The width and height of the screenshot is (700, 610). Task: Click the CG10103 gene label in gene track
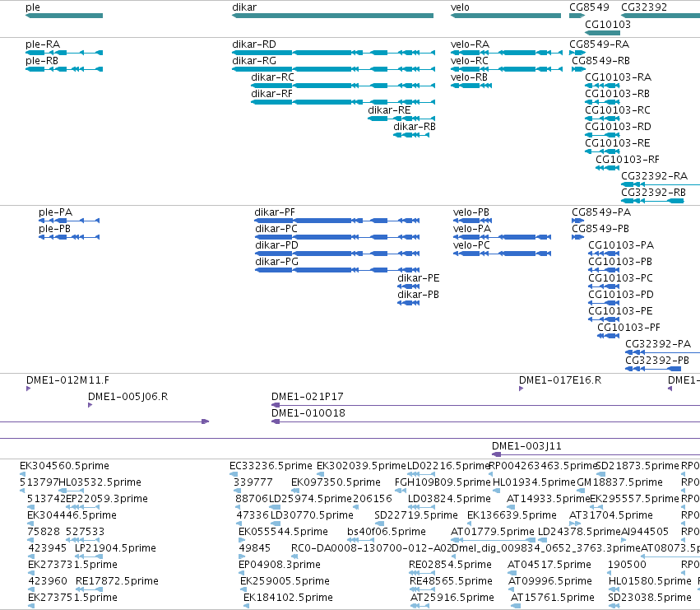pos(608,24)
